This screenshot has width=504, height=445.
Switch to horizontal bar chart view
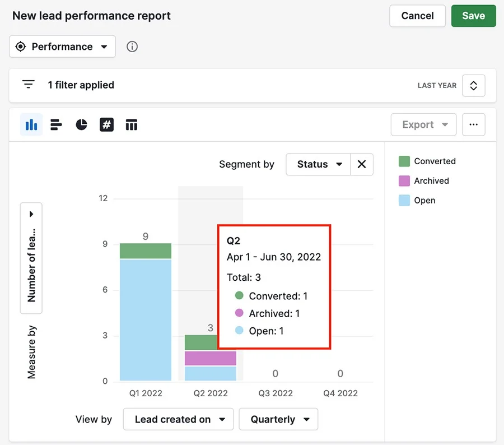[56, 124]
